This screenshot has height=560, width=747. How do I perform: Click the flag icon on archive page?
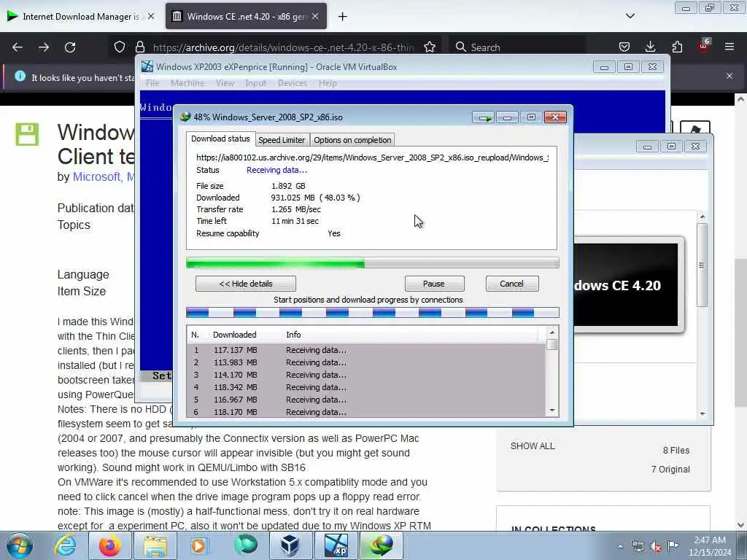pos(695,128)
